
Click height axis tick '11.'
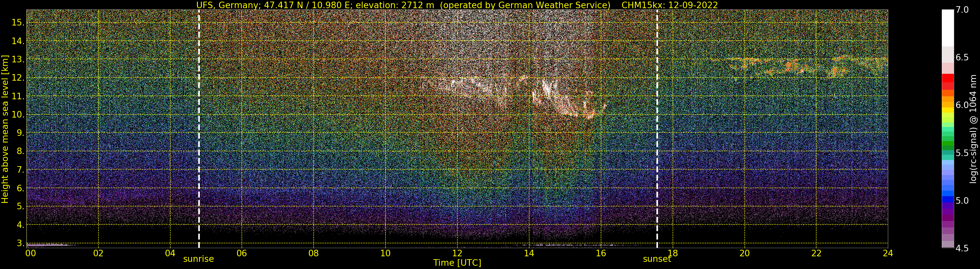coord(18,96)
